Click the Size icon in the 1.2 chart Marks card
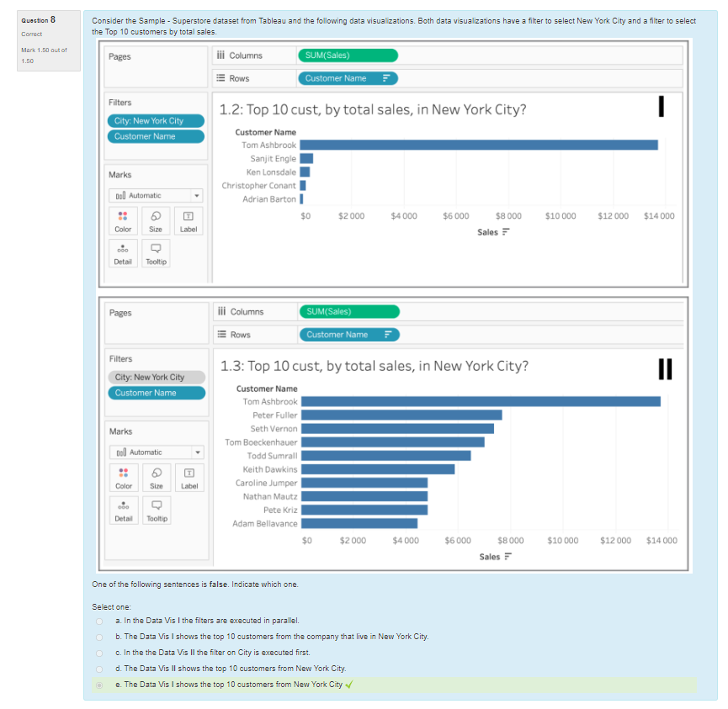 click(157, 217)
